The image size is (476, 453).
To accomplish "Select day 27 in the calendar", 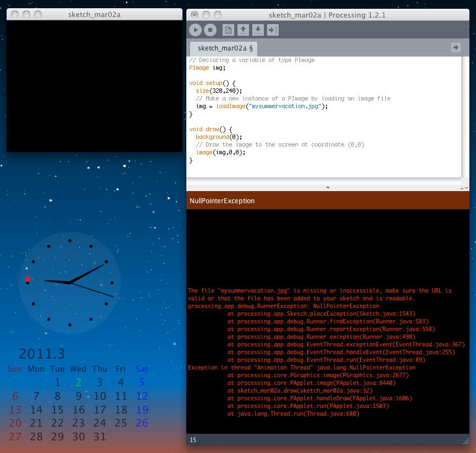I will (15, 437).
